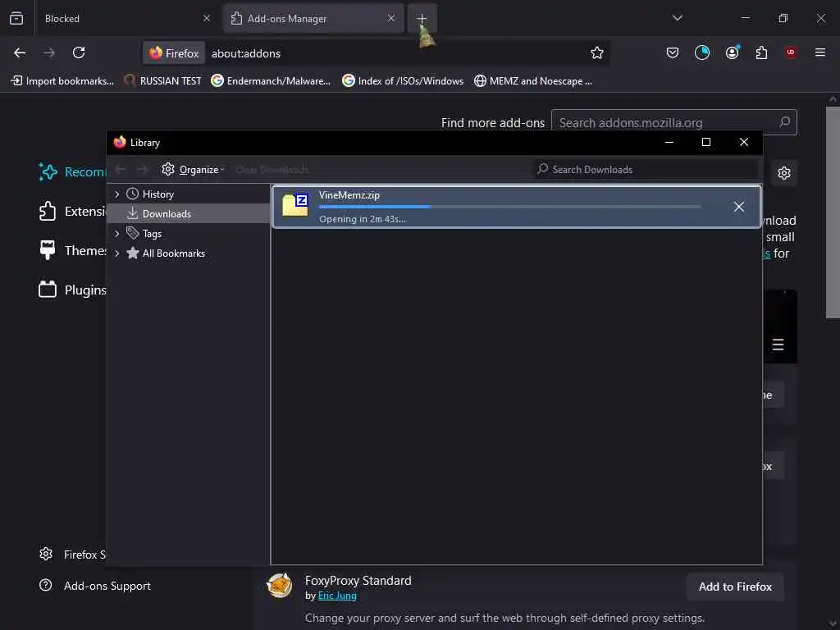Minimize the Library window

click(x=669, y=142)
